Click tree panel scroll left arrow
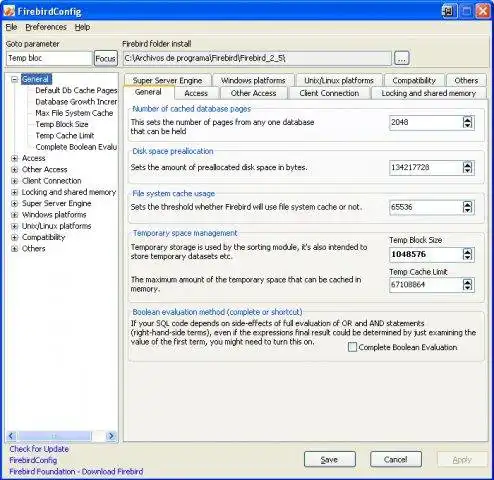This screenshot has height=480, width=494. click(12, 436)
